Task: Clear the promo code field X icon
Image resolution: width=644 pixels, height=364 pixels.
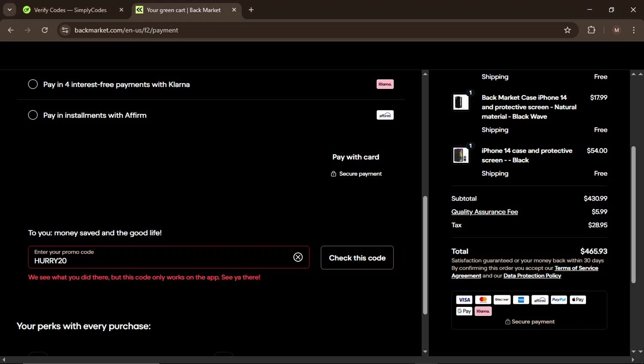Action: tap(298, 257)
